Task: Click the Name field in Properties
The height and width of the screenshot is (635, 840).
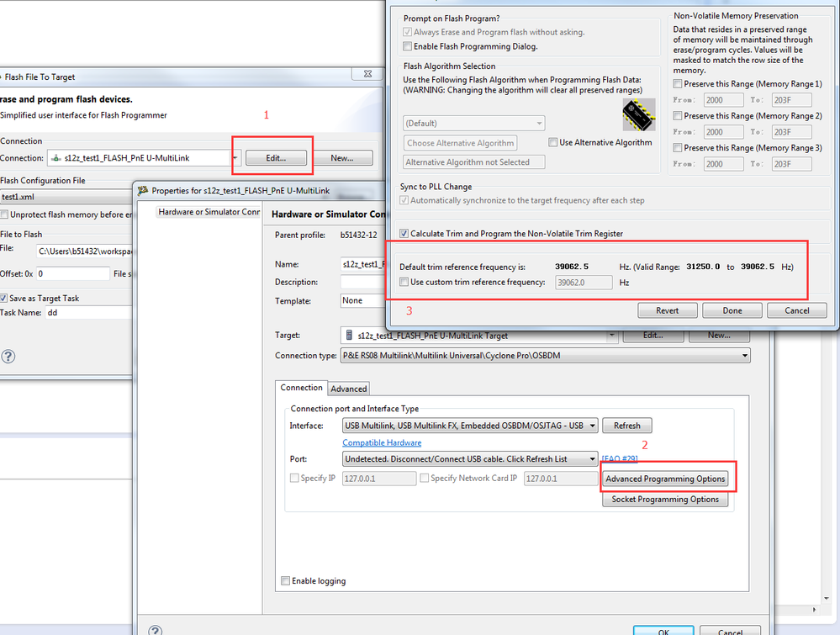Action: [x=363, y=264]
